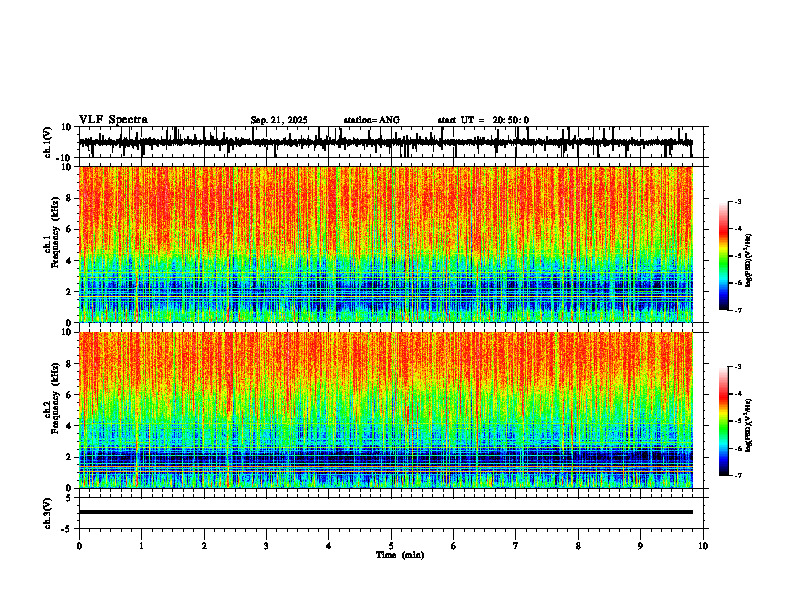Click the time axis tick label "2"

click(204, 546)
